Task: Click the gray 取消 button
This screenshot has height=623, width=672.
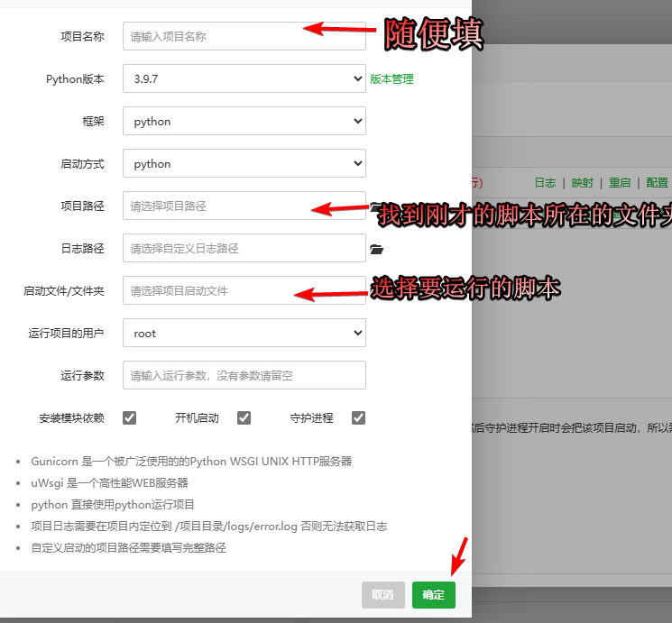Action: (383, 595)
